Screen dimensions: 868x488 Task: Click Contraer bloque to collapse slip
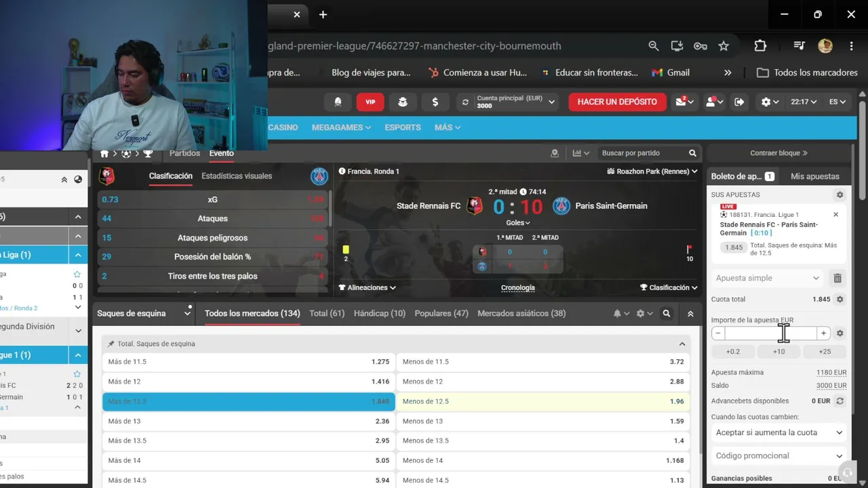[x=778, y=153]
